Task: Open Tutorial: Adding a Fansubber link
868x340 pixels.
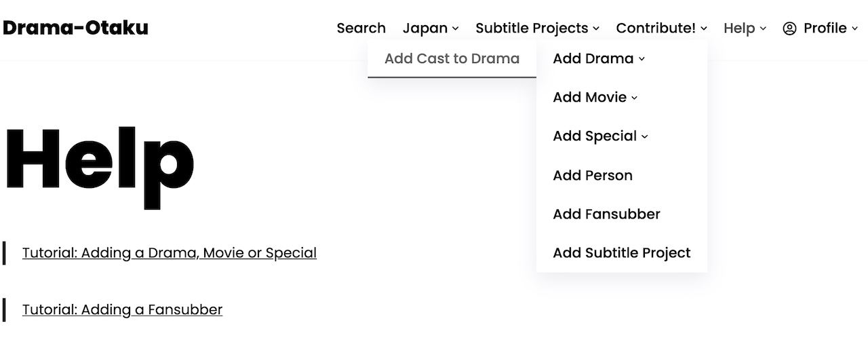Action: (x=122, y=309)
